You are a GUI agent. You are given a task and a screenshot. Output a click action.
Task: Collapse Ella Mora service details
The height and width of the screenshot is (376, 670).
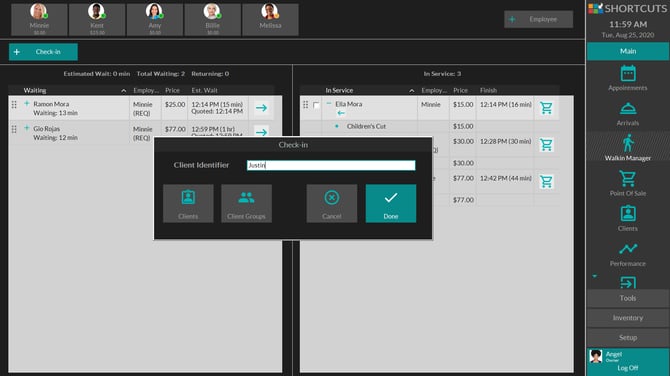329,103
